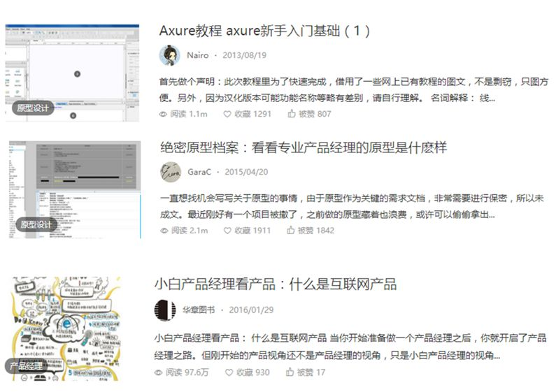Viewport: 556px width, 392px height.
Task: Click the text 阅读 1.1m
Action: tap(189, 114)
